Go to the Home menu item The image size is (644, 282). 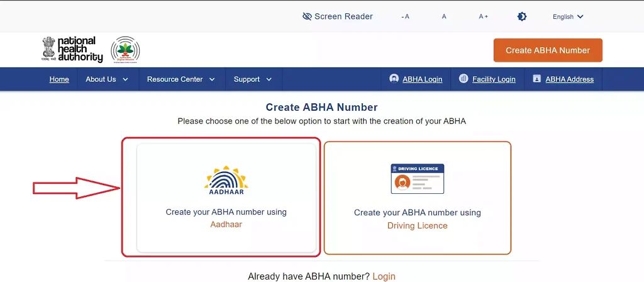(59, 79)
